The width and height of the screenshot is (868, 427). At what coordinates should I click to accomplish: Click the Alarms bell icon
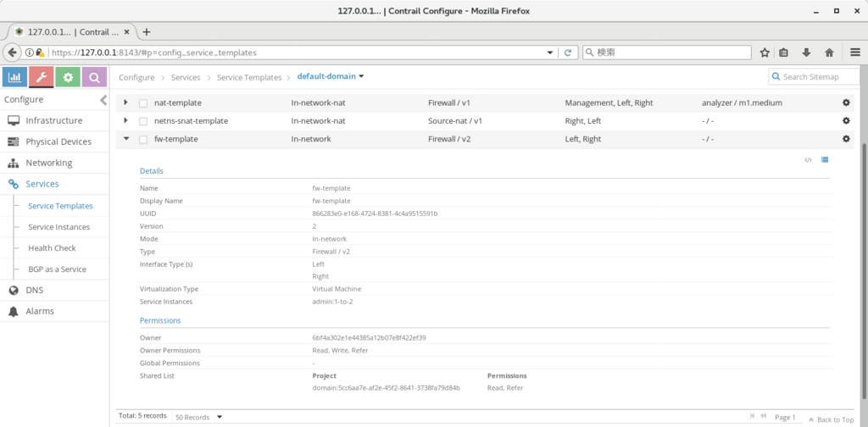click(14, 312)
